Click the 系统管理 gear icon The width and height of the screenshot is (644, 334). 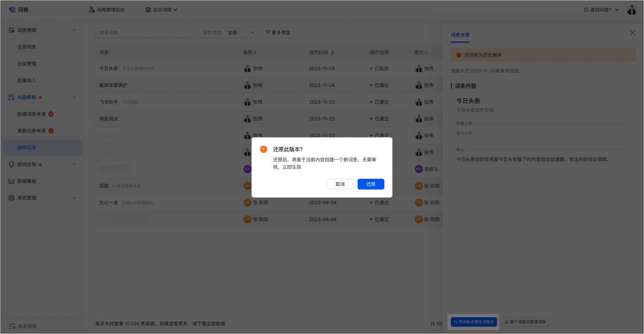[11, 198]
